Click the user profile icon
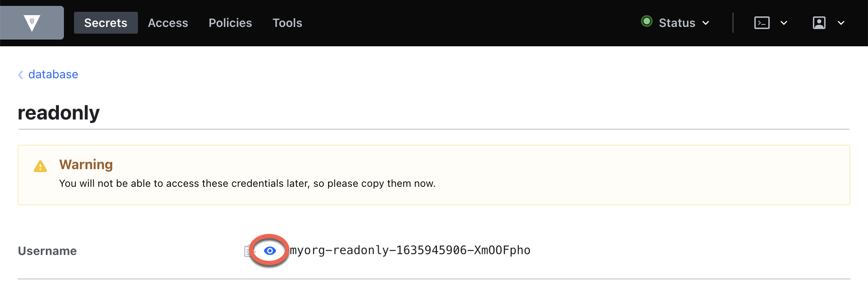Screen dimensions: 868x292 [x=819, y=23]
